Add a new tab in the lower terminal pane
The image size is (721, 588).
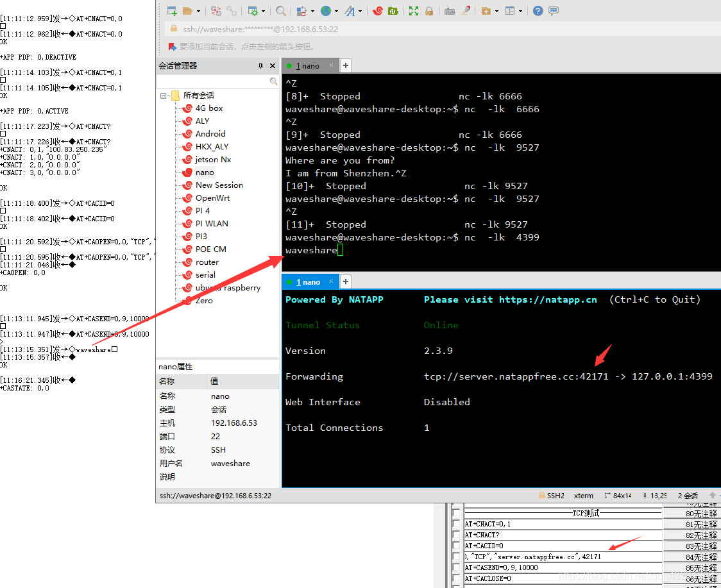346,281
